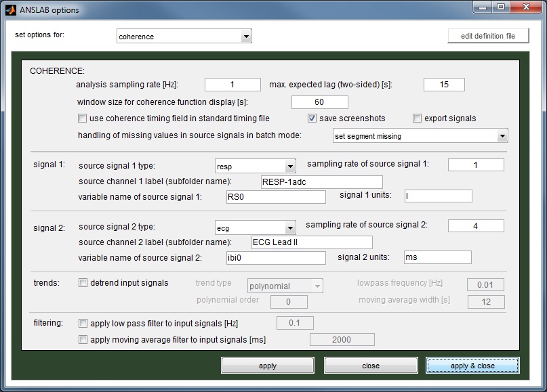The image size is (547, 392).
Task: Click the sampling rate of source signal 2 field
Action: [x=476, y=226]
